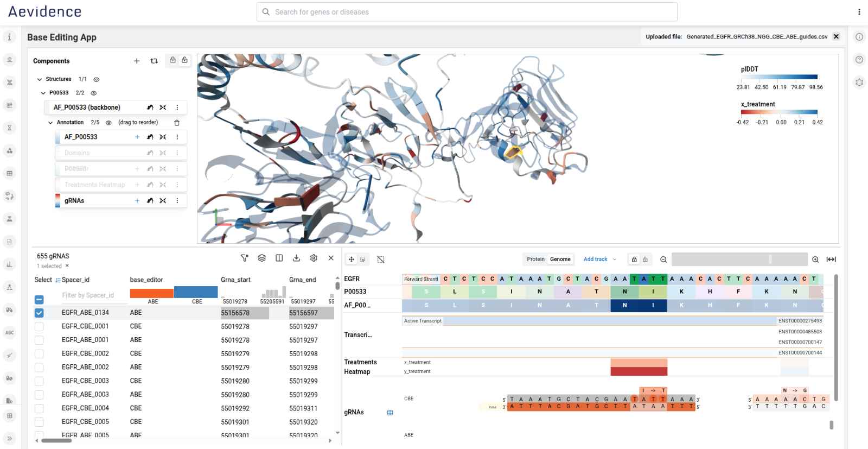The width and height of the screenshot is (868, 449).
Task: Toggle the select-all header checkbox
Action: (39, 300)
